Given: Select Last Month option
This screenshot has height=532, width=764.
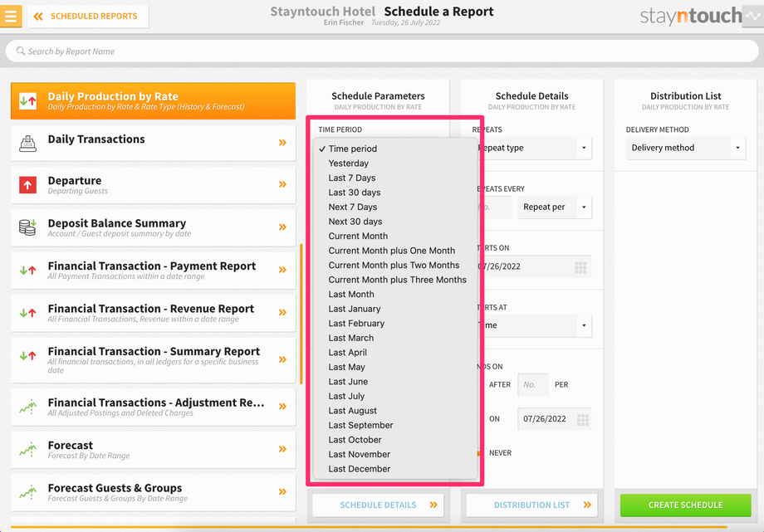Looking at the screenshot, I should point(395,295).
